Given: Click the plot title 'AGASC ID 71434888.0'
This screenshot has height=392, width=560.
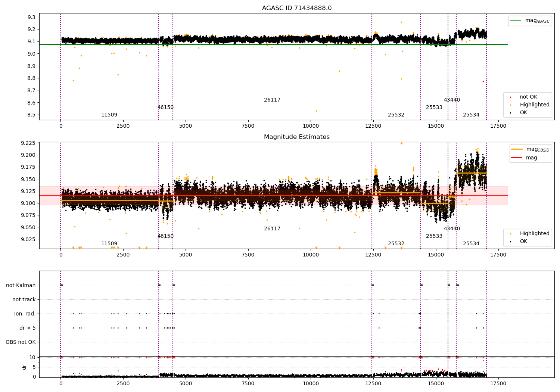Looking at the screenshot, I should point(297,8).
